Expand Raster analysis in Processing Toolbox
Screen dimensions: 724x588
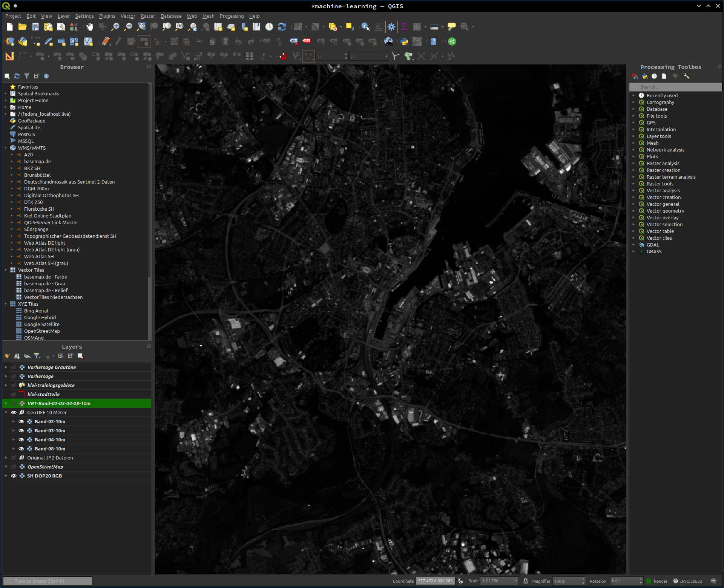[634, 163]
